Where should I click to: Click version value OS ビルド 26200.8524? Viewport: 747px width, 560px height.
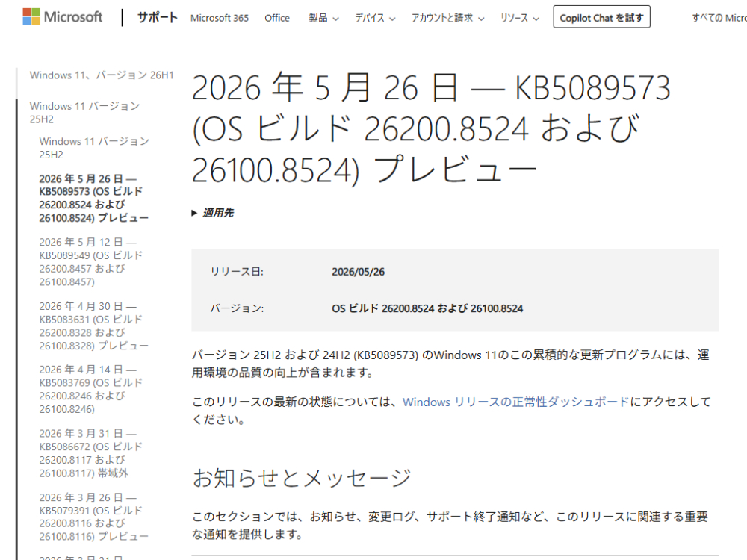tap(427, 308)
